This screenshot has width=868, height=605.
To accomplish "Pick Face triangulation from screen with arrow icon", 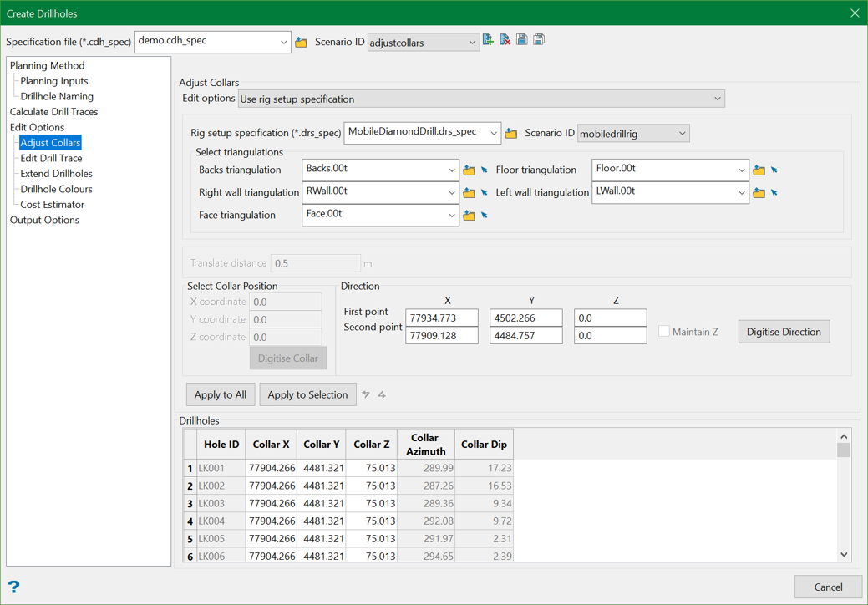I will 485,216.
